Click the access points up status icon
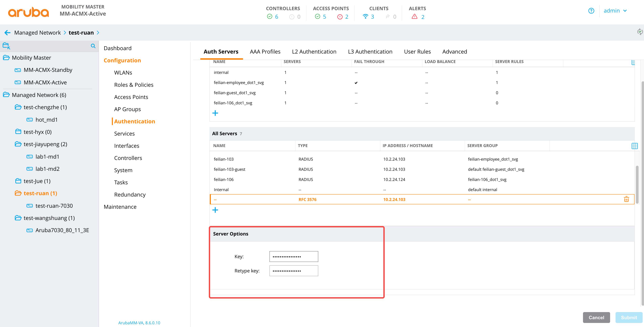Image resolution: width=644 pixels, height=327 pixels. tap(317, 16)
